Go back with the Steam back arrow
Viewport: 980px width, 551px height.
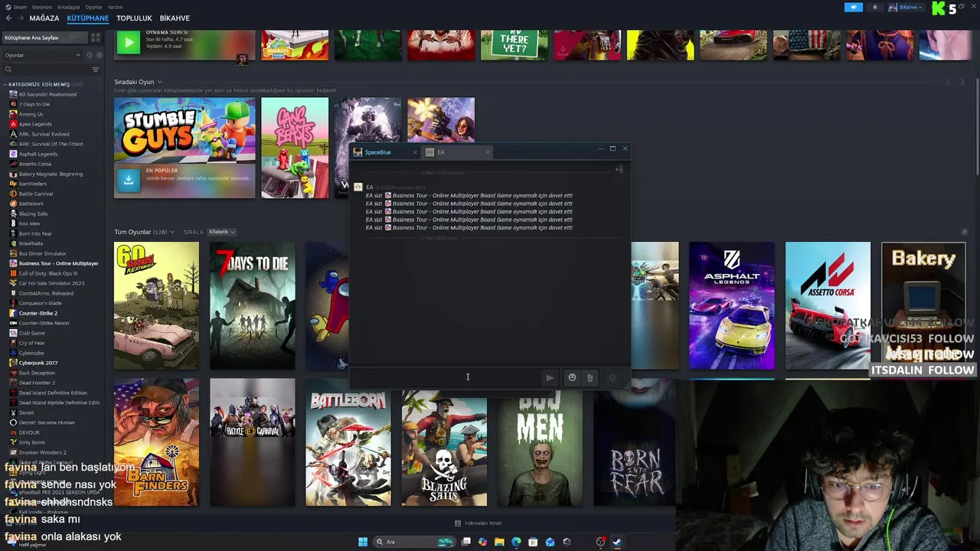point(8,18)
